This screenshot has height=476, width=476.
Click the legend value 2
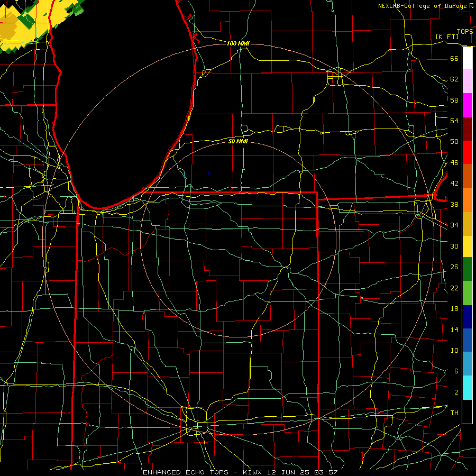(x=456, y=392)
